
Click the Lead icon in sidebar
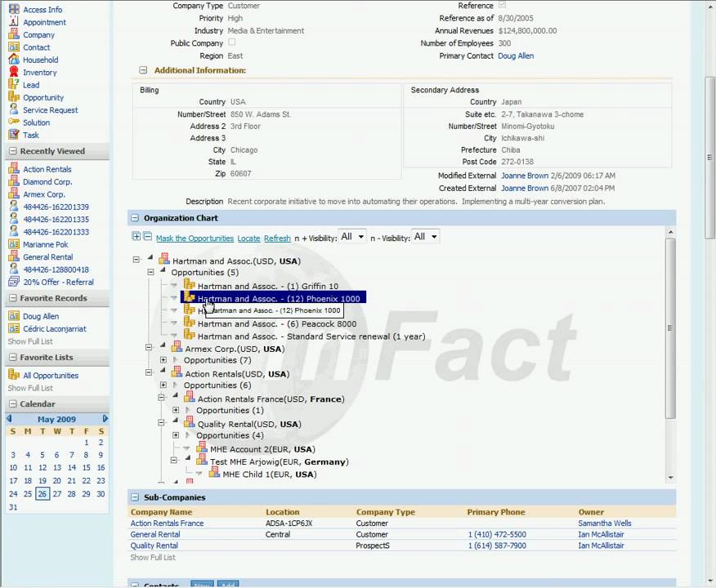[14, 84]
